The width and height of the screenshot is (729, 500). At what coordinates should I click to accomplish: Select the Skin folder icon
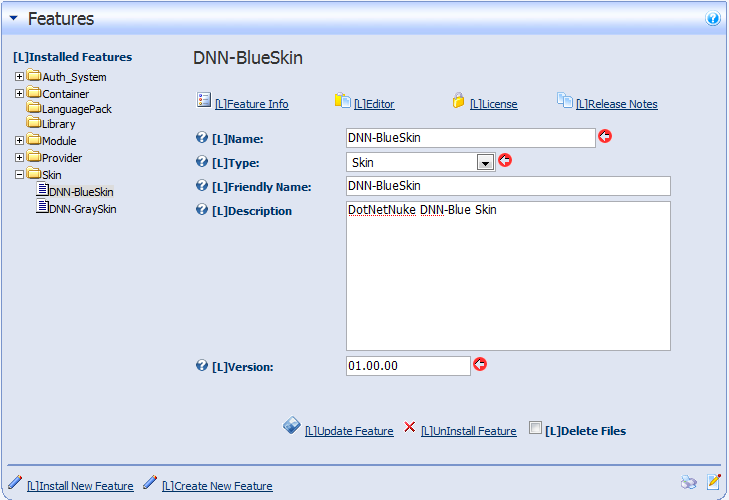click(x=33, y=173)
